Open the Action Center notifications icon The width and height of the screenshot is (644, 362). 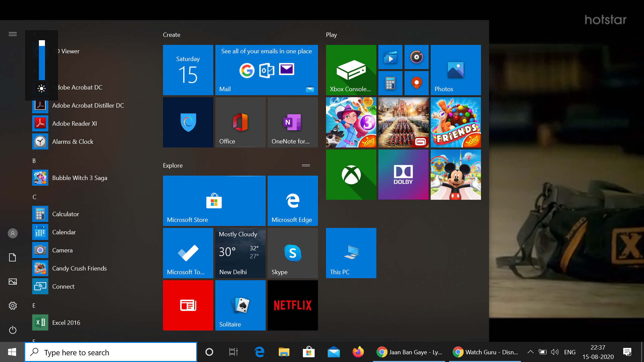[x=627, y=352]
